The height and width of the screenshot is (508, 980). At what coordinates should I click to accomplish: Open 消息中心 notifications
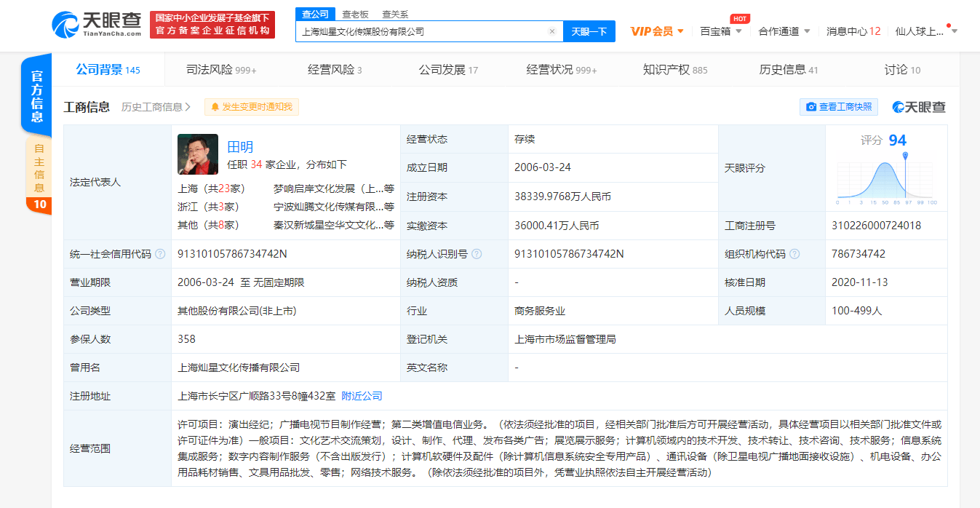click(853, 31)
